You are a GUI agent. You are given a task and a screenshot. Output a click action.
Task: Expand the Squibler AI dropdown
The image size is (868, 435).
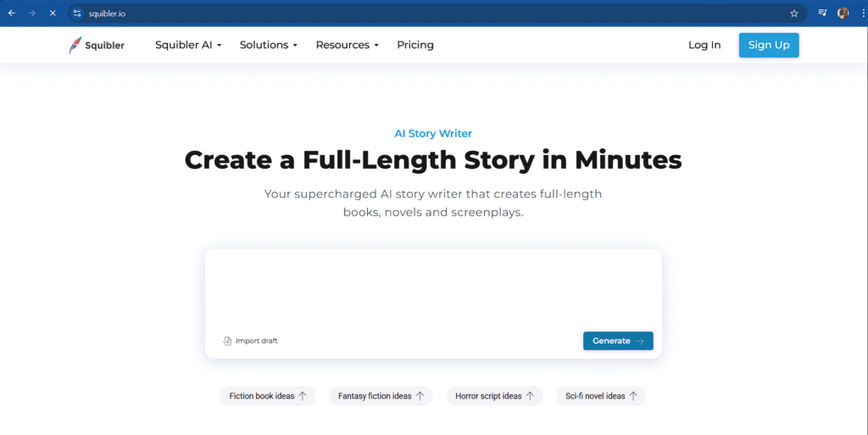[188, 45]
